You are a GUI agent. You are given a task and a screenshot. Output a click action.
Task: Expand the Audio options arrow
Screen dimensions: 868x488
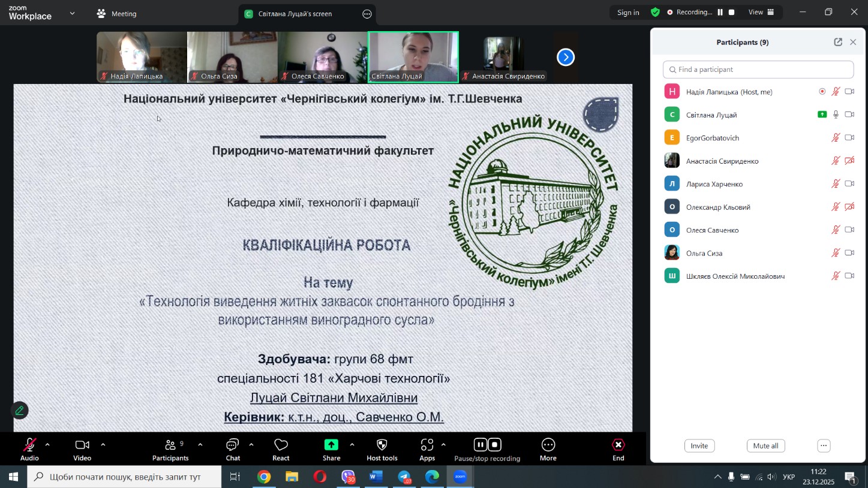[47, 445]
